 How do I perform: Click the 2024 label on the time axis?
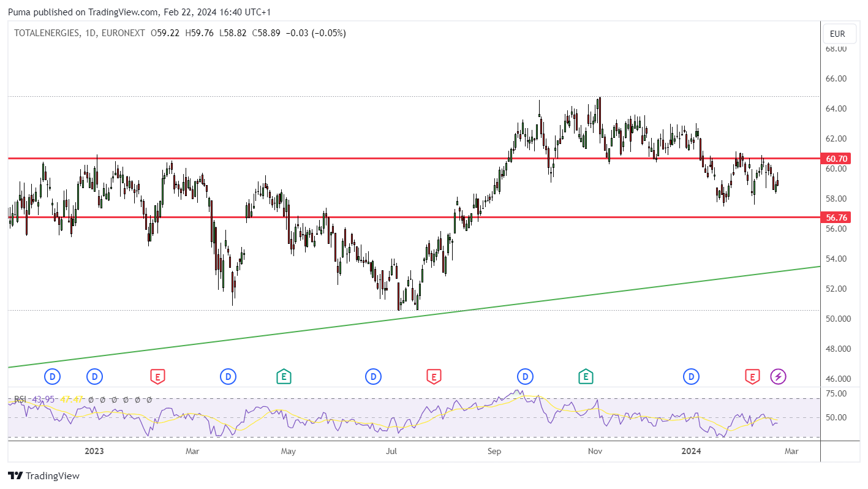[692, 452]
